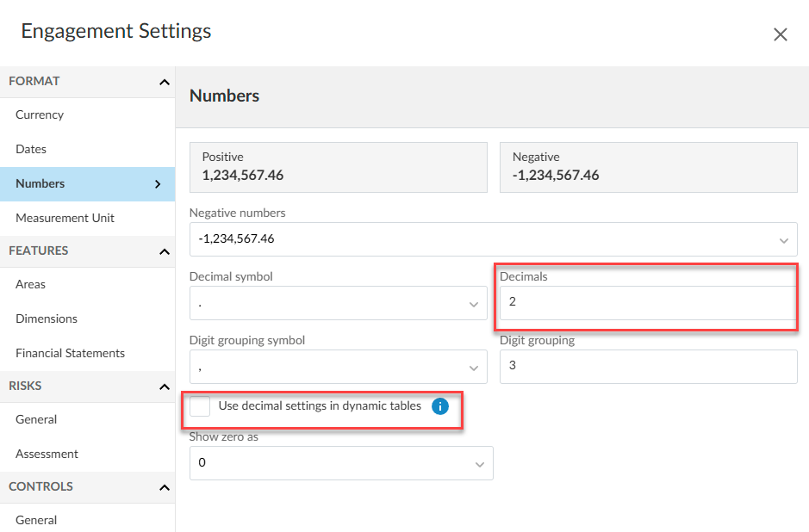Select Dates in the sidebar
The height and width of the screenshot is (532, 809).
tap(31, 149)
